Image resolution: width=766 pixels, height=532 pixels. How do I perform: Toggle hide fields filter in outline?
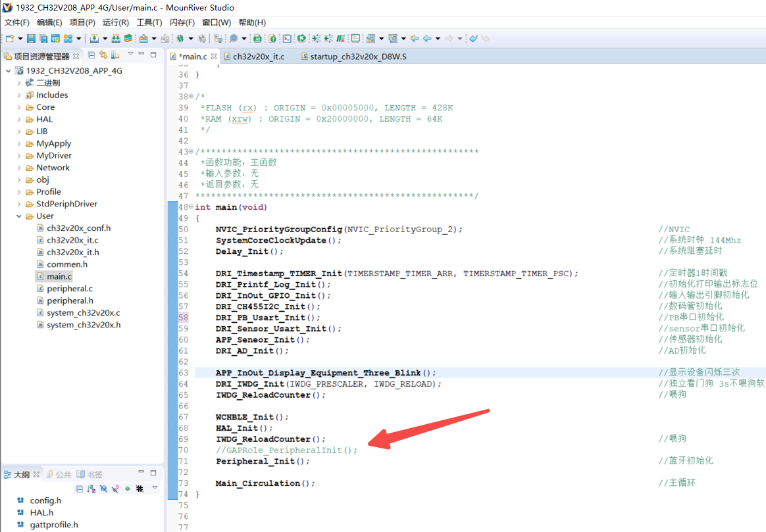tap(103, 489)
